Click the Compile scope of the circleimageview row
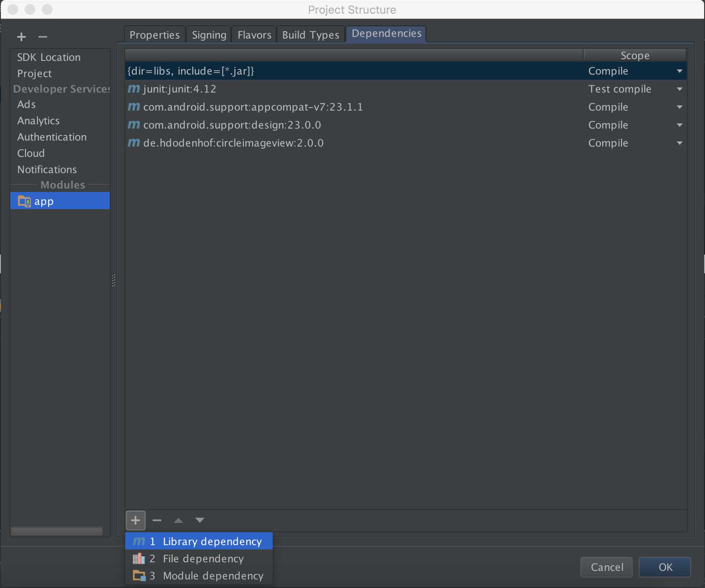This screenshot has width=705, height=588. [x=608, y=143]
